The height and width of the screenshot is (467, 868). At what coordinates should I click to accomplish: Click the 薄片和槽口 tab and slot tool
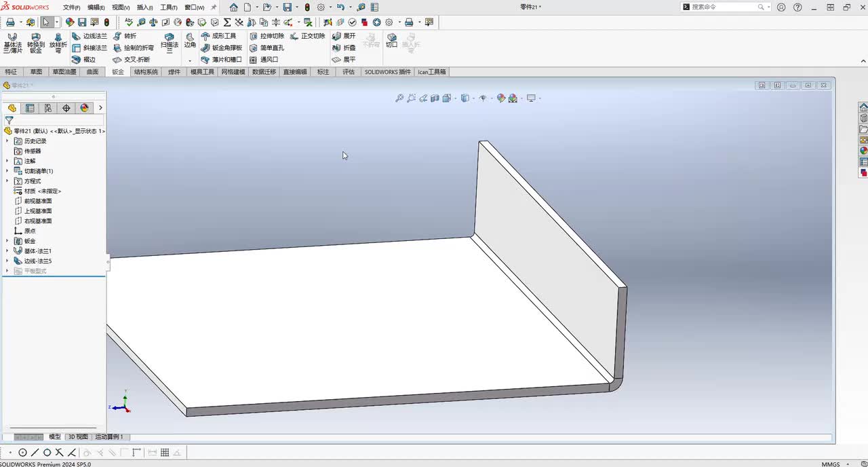[x=222, y=60]
